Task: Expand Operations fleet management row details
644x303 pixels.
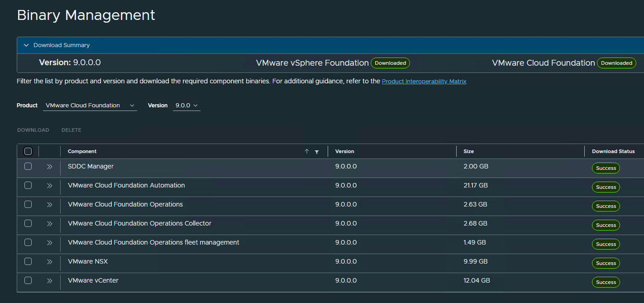Action: point(50,243)
